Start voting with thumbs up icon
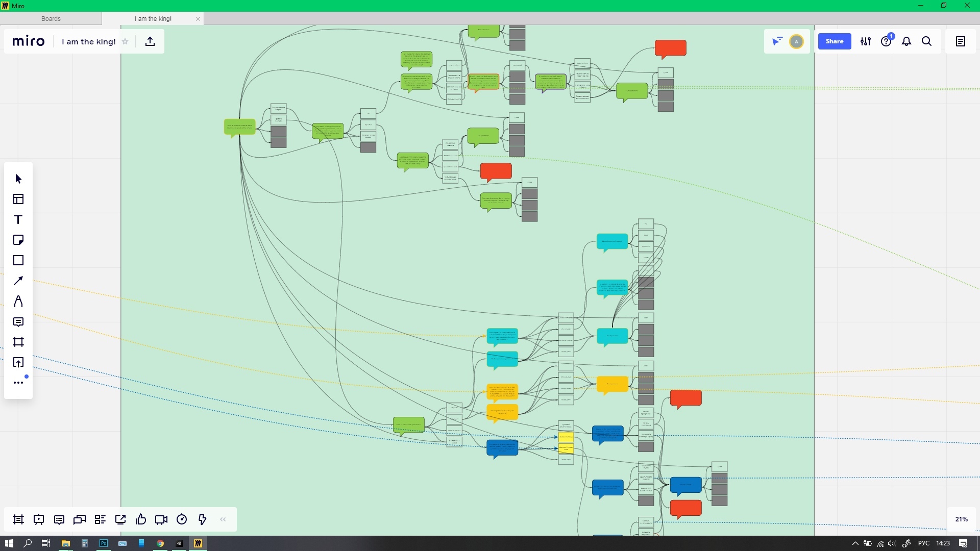Screen dimensions: 980x551 [x=141, y=519]
